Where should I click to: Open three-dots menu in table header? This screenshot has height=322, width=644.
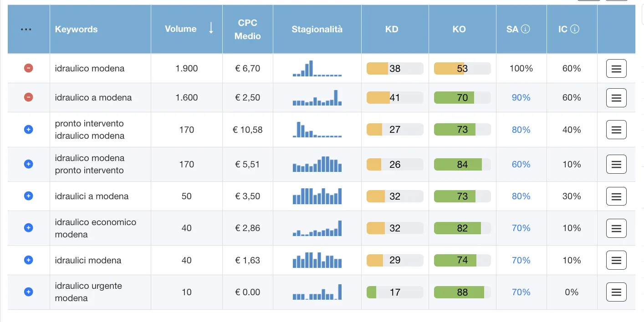[x=26, y=29]
